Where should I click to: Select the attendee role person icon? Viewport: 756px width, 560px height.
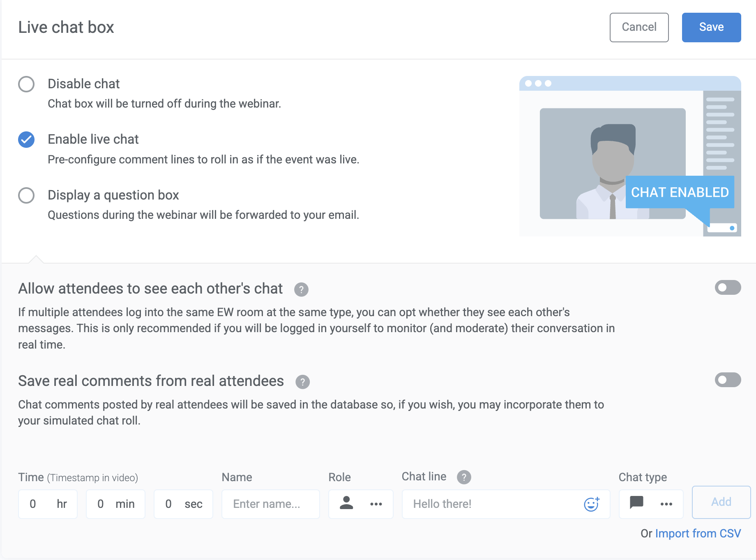coord(346,504)
